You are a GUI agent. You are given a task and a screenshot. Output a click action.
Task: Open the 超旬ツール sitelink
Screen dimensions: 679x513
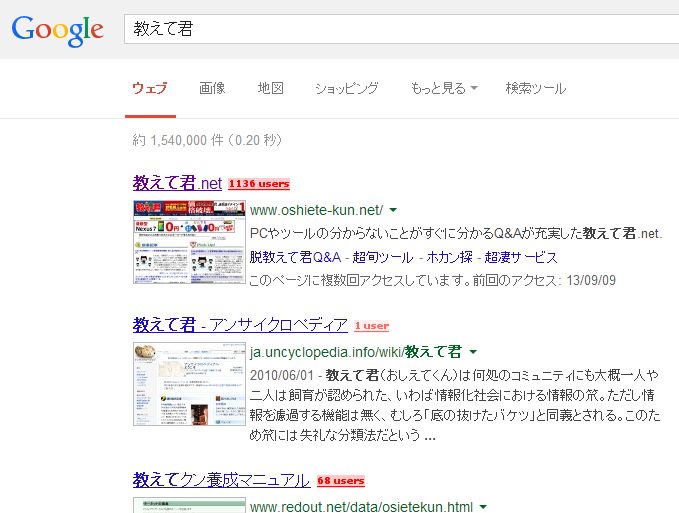point(383,257)
